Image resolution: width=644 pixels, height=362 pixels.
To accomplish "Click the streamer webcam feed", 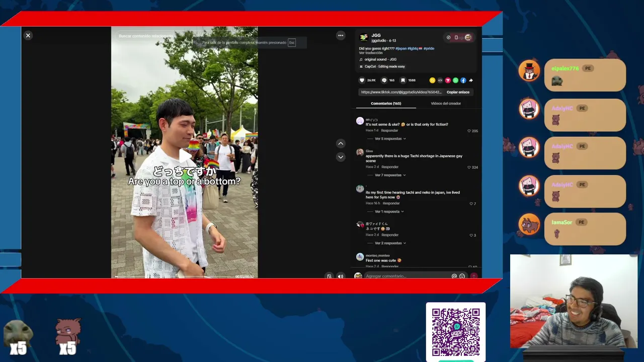I will (x=574, y=301).
